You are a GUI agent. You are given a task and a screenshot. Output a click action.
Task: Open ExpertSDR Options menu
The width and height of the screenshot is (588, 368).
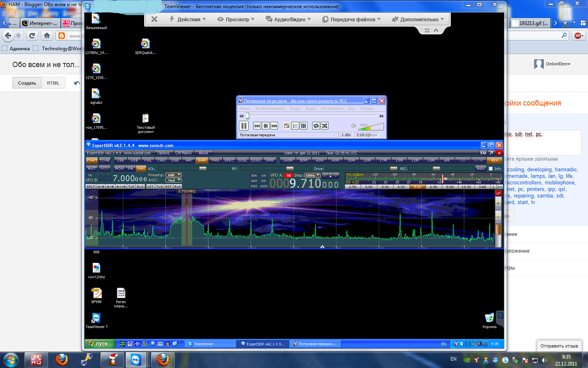click(163, 153)
